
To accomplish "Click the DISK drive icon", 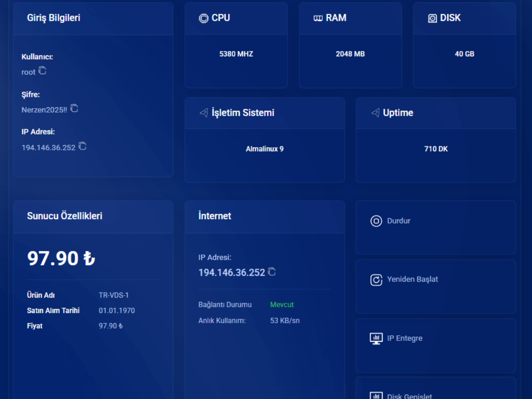I will 431,18.
